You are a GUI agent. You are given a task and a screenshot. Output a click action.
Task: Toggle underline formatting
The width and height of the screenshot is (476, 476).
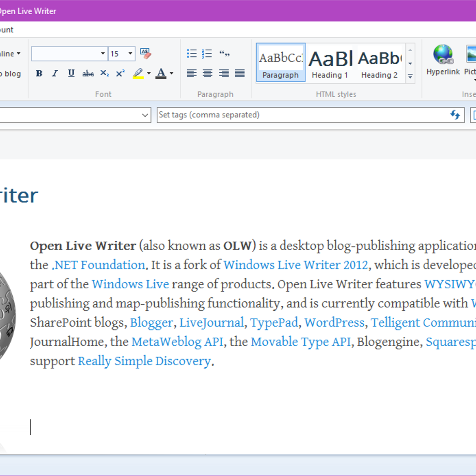(x=71, y=73)
